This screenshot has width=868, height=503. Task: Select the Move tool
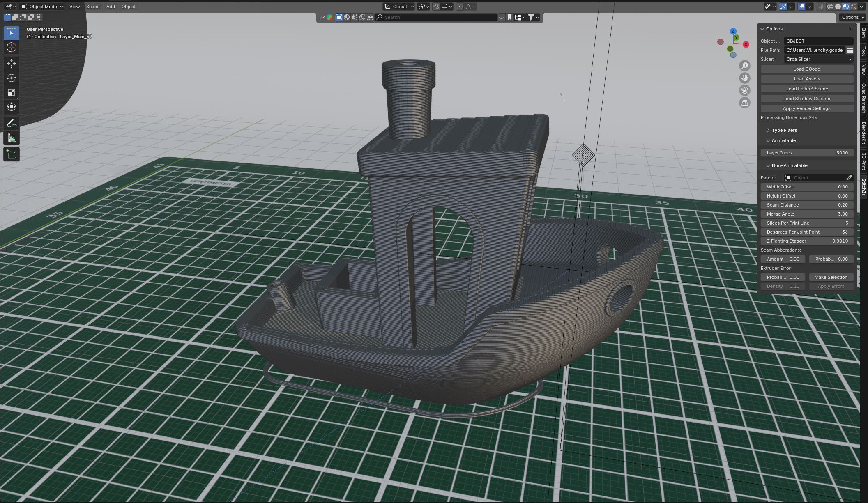pos(11,63)
